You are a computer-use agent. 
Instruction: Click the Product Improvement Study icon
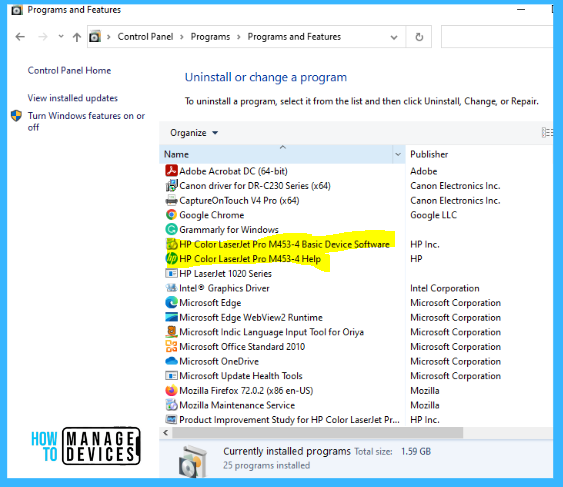[171, 419]
